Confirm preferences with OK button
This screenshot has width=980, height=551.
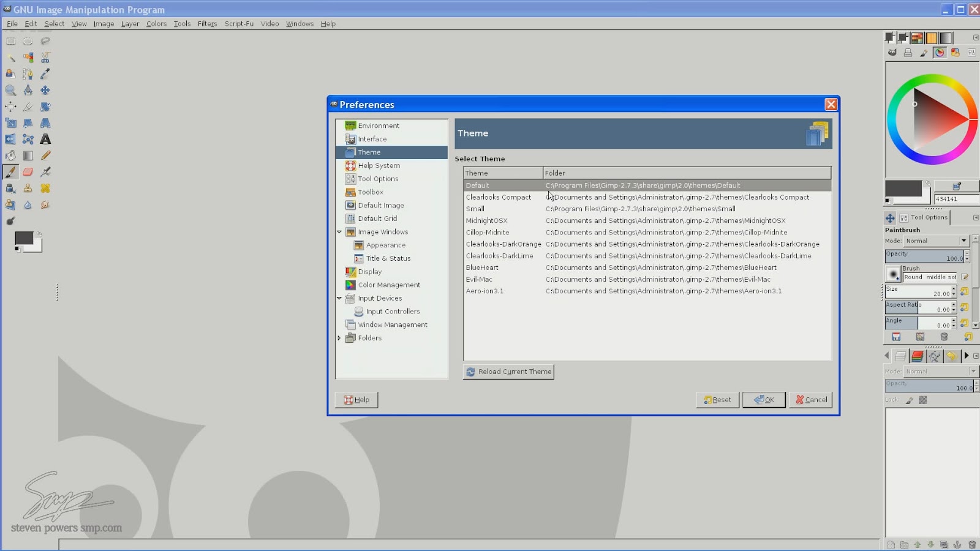(x=764, y=400)
